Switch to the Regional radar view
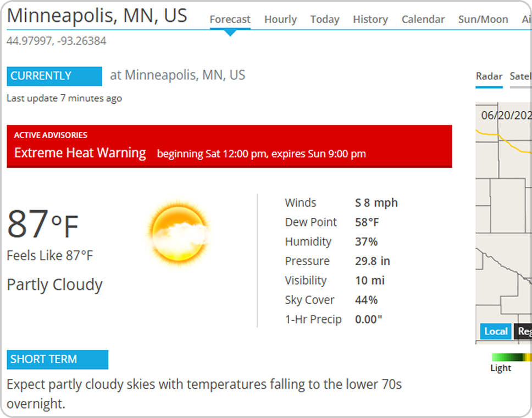This screenshot has height=418, width=532. pos(523,331)
